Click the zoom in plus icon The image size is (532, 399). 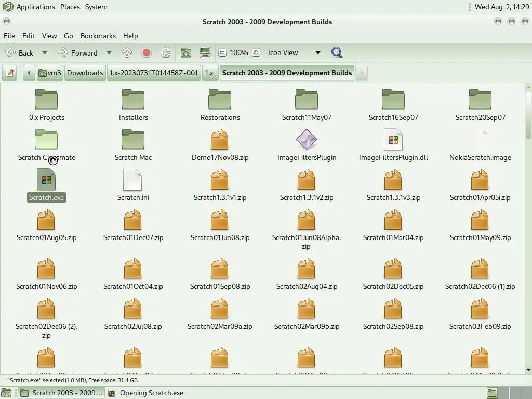coord(256,52)
